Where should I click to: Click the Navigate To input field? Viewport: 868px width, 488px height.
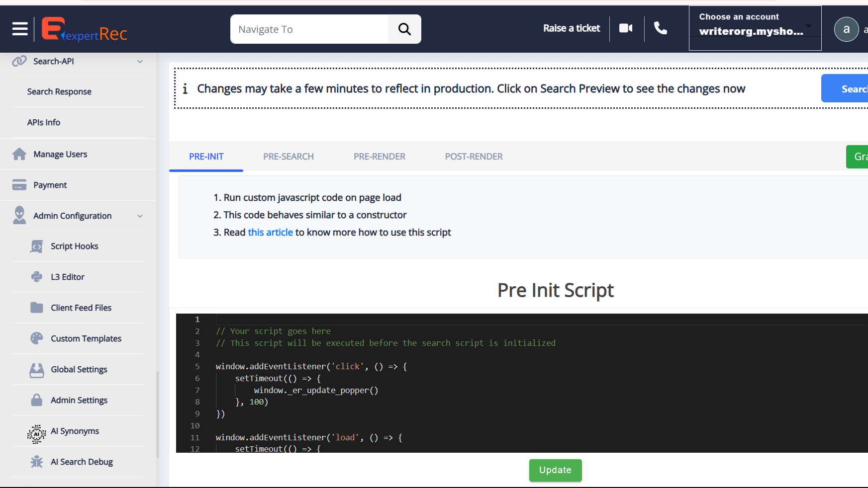tap(309, 29)
